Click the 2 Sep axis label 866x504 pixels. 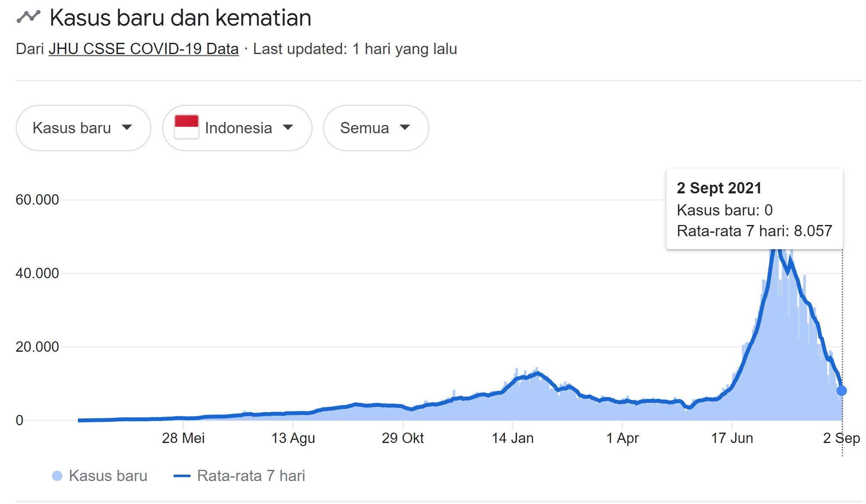pyautogui.click(x=841, y=438)
